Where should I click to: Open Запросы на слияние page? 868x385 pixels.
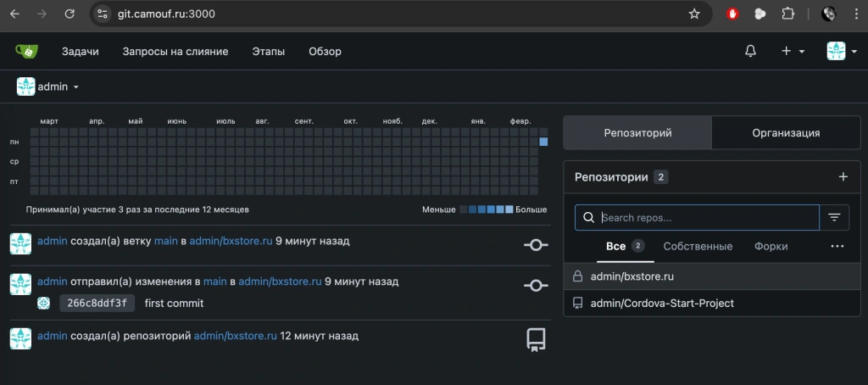click(175, 52)
